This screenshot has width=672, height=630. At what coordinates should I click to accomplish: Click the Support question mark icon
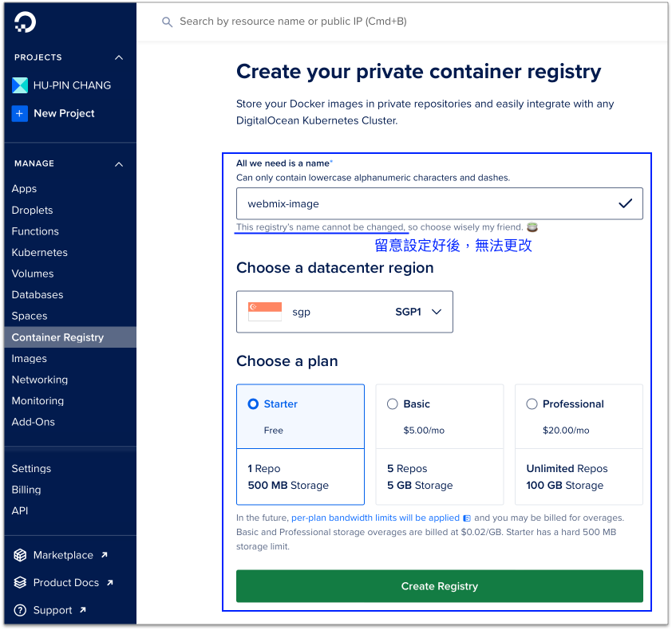click(20, 610)
